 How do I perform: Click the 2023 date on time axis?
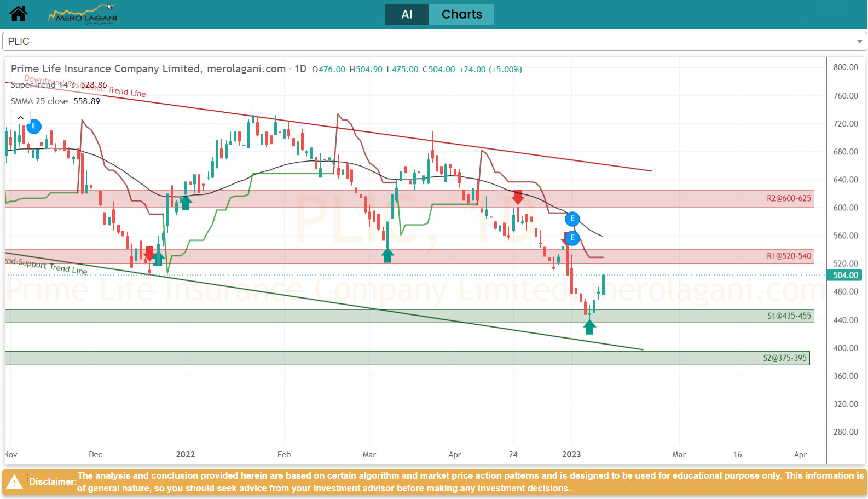click(x=571, y=455)
